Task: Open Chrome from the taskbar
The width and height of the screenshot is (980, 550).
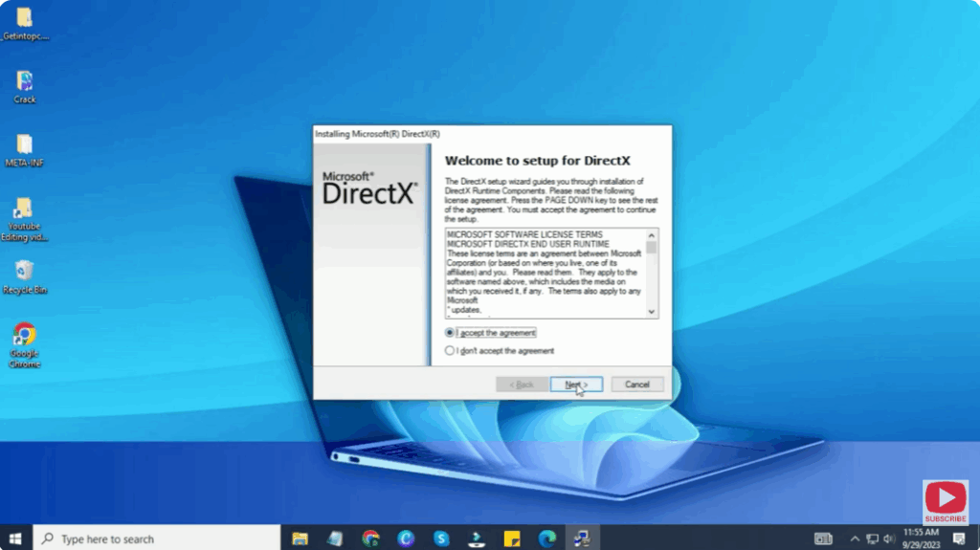Action: [370, 539]
